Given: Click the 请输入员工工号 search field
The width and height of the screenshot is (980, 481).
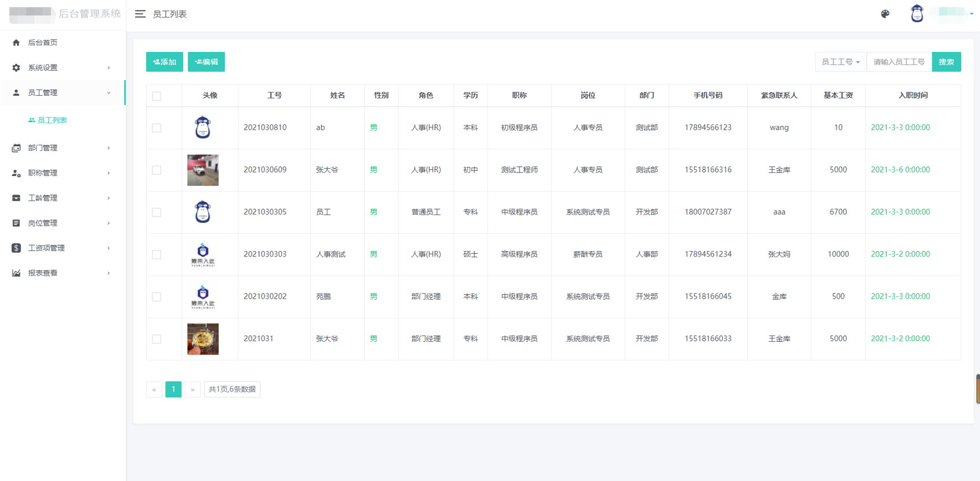Looking at the screenshot, I should [899, 62].
